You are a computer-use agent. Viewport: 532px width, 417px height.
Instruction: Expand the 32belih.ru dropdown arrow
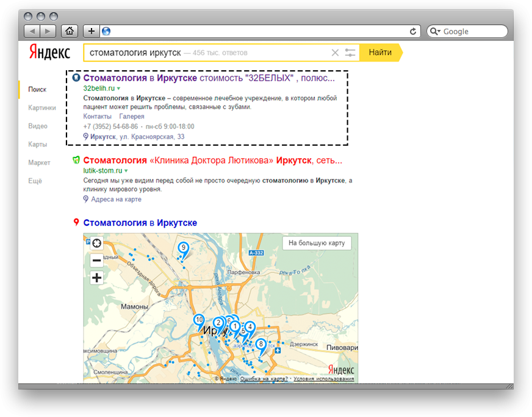[119, 89]
